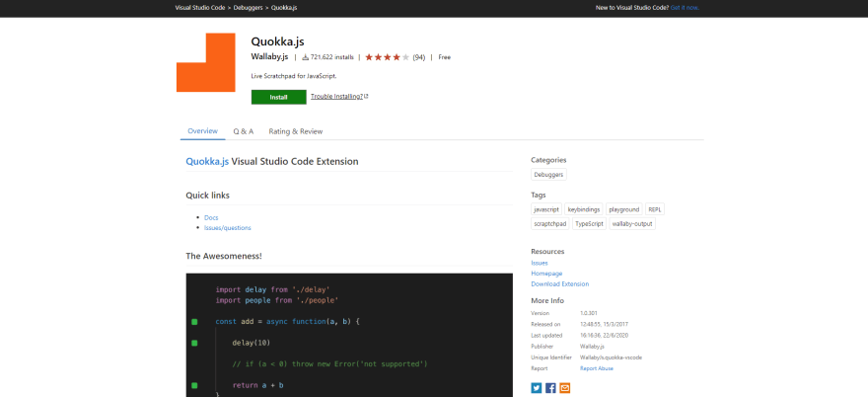Click the orange Quokka.js extension logo
This screenshot has width=868, height=397.
click(206, 62)
